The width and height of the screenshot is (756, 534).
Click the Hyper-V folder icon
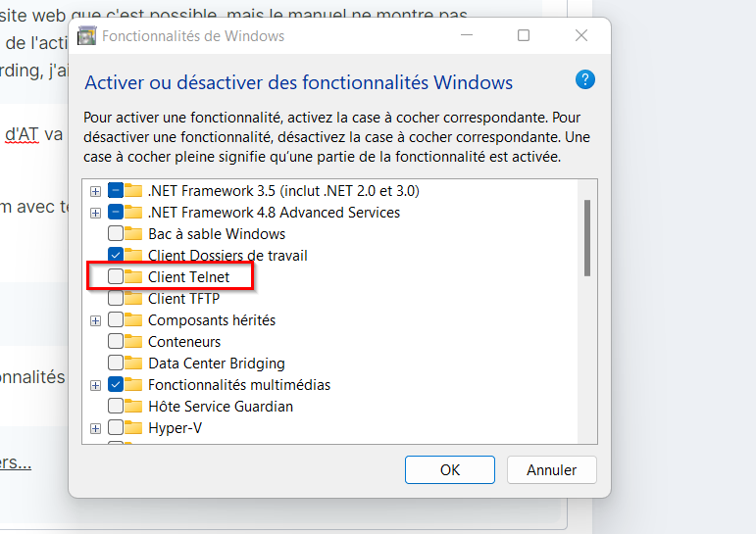[x=133, y=428]
